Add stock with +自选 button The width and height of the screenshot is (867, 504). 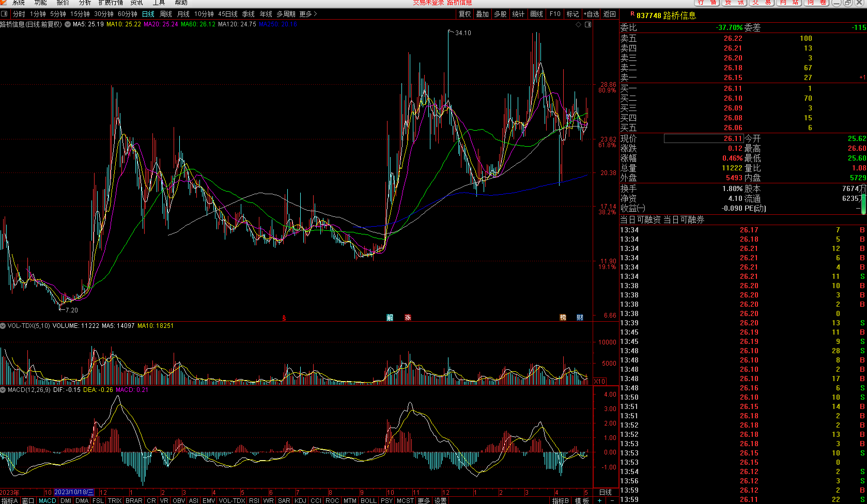pos(591,14)
